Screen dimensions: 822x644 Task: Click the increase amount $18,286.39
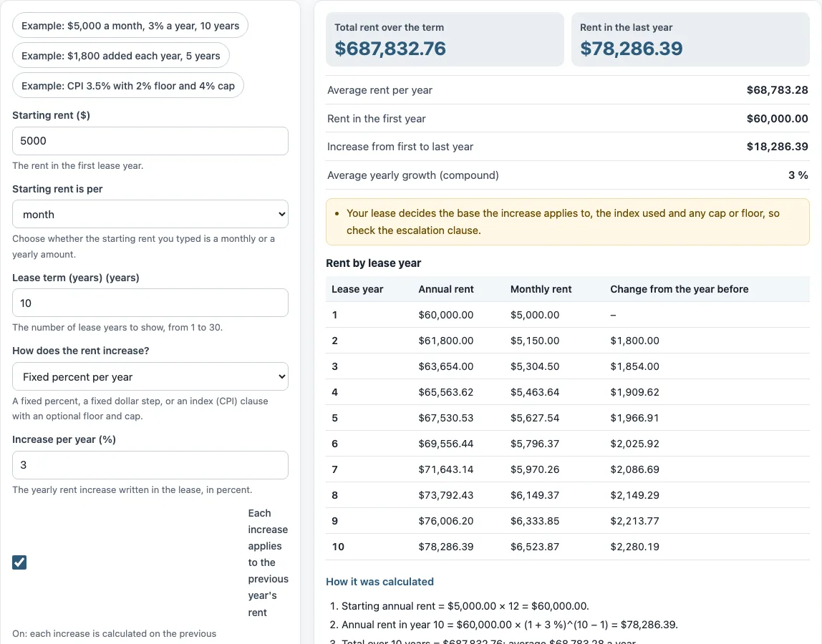[x=778, y=147]
